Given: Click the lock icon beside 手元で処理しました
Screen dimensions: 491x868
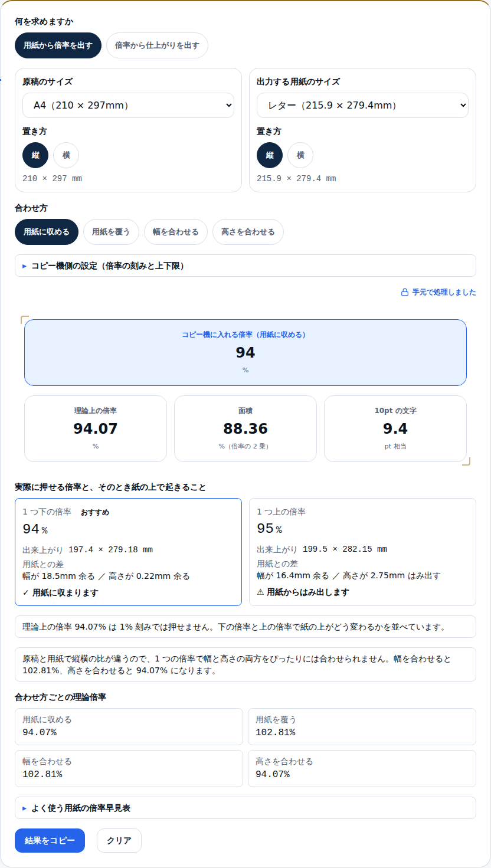Looking at the screenshot, I should pos(405,292).
